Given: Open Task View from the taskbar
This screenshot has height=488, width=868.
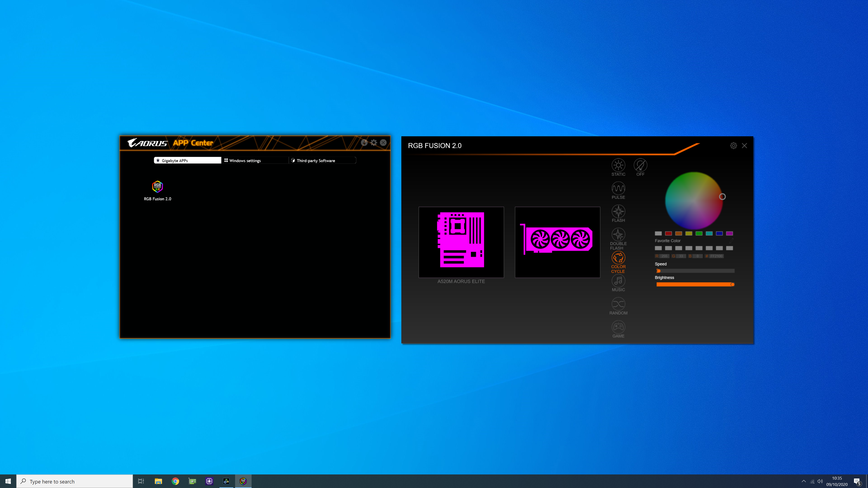Looking at the screenshot, I should [x=141, y=481].
